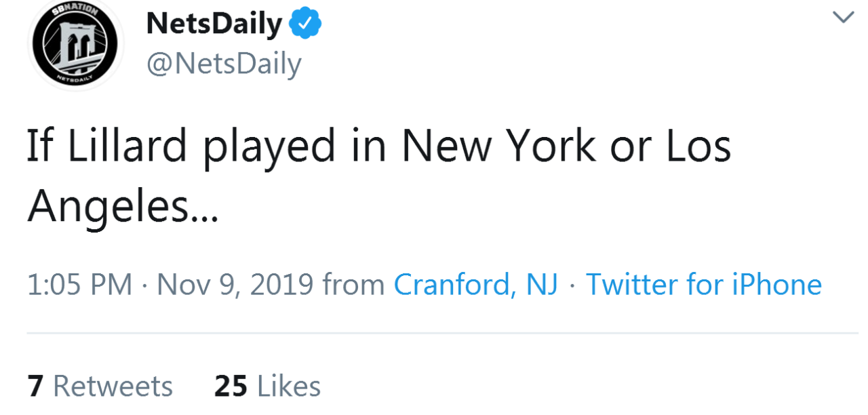Expand the tweet options chevron
This screenshot has width=868, height=415.
843,18
